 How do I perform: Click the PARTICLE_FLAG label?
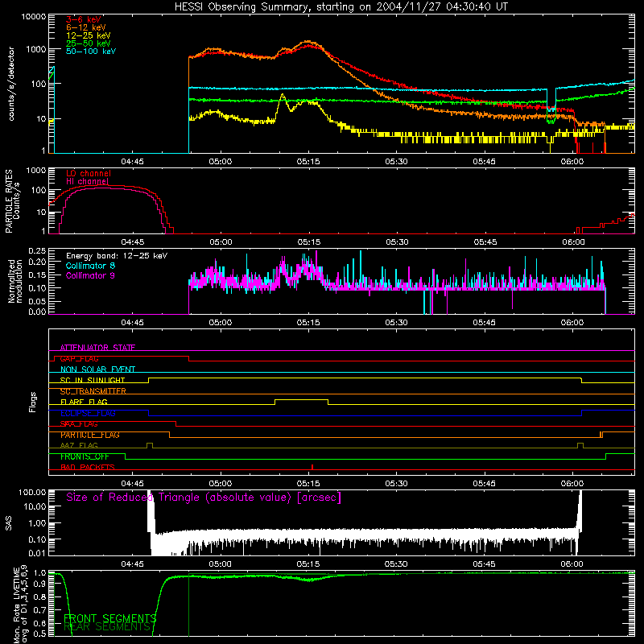tap(90, 435)
